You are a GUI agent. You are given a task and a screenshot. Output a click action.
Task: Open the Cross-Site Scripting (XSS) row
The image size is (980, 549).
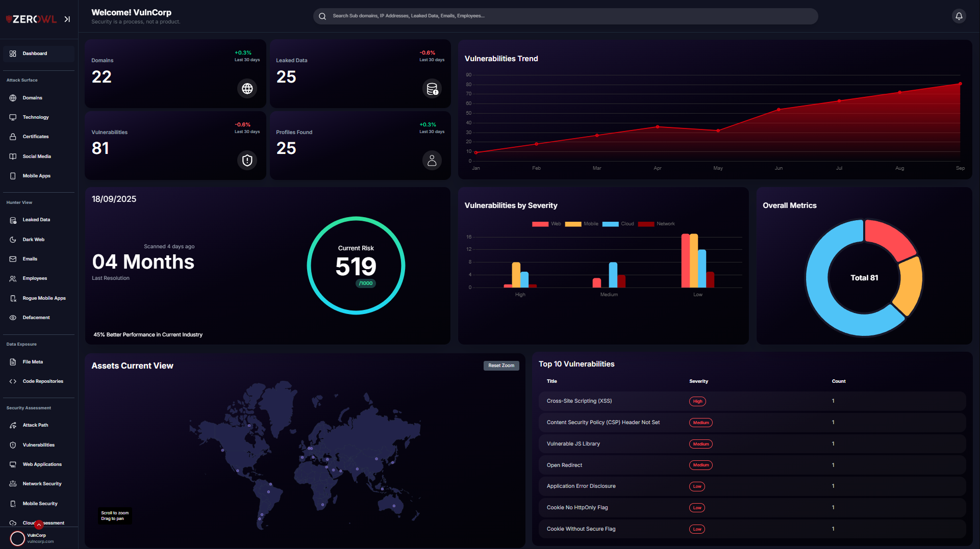pyautogui.click(x=752, y=401)
